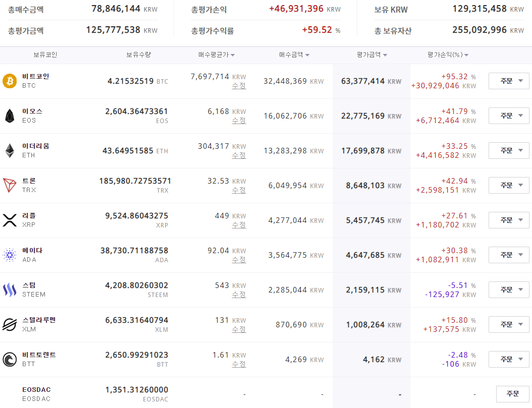
Task: Click the Ripple XRP icon
Action: (x=10, y=220)
